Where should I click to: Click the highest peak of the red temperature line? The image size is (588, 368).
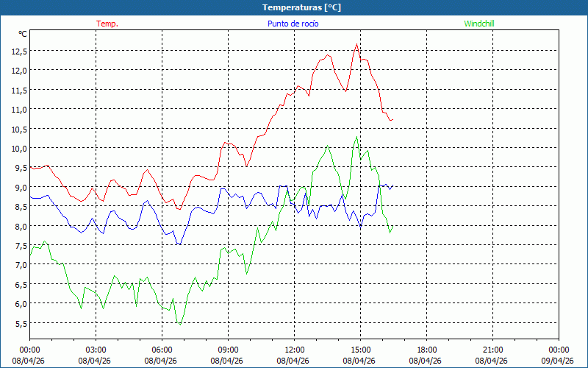pyautogui.click(x=357, y=44)
